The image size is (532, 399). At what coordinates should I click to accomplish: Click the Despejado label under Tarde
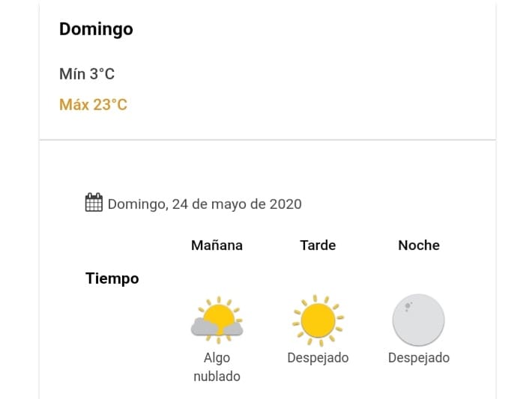point(318,358)
